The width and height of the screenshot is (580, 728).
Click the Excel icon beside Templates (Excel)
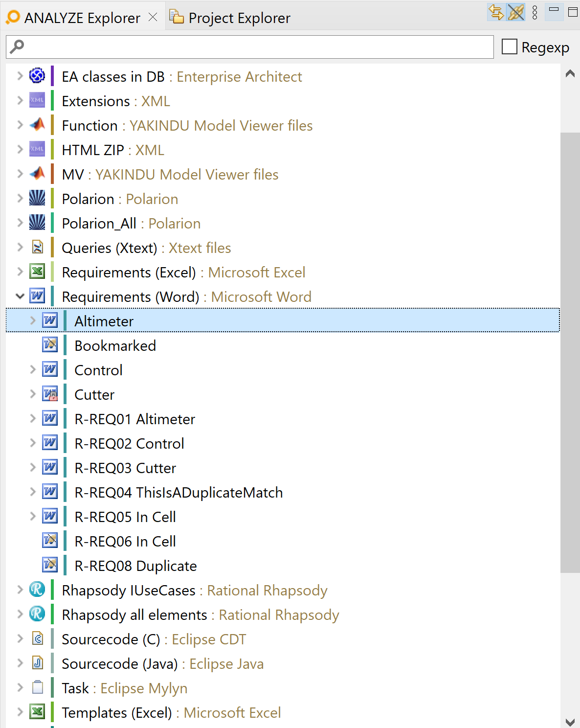37,712
